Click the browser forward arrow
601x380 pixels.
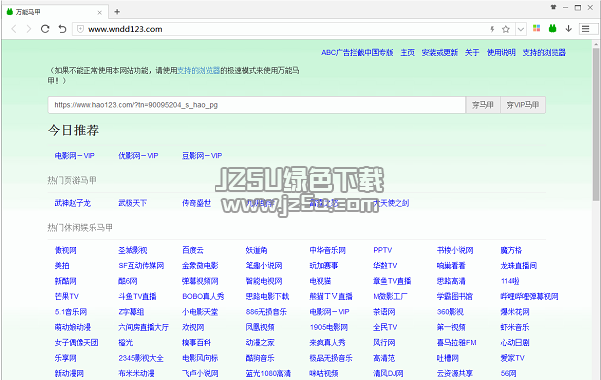[x=29, y=29]
